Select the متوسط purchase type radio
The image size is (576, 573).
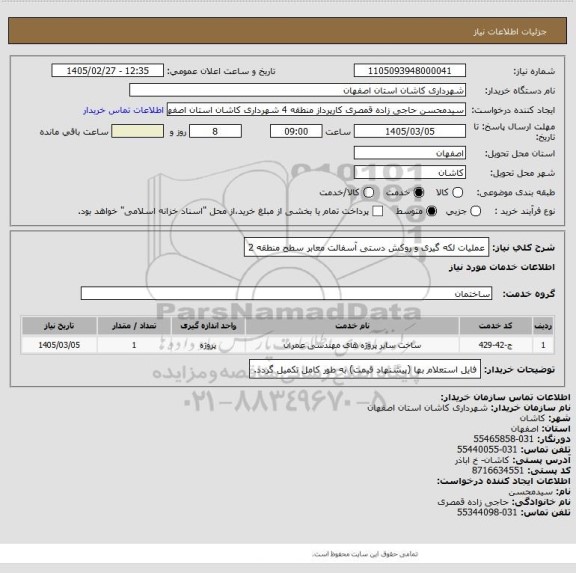(x=431, y=211)
